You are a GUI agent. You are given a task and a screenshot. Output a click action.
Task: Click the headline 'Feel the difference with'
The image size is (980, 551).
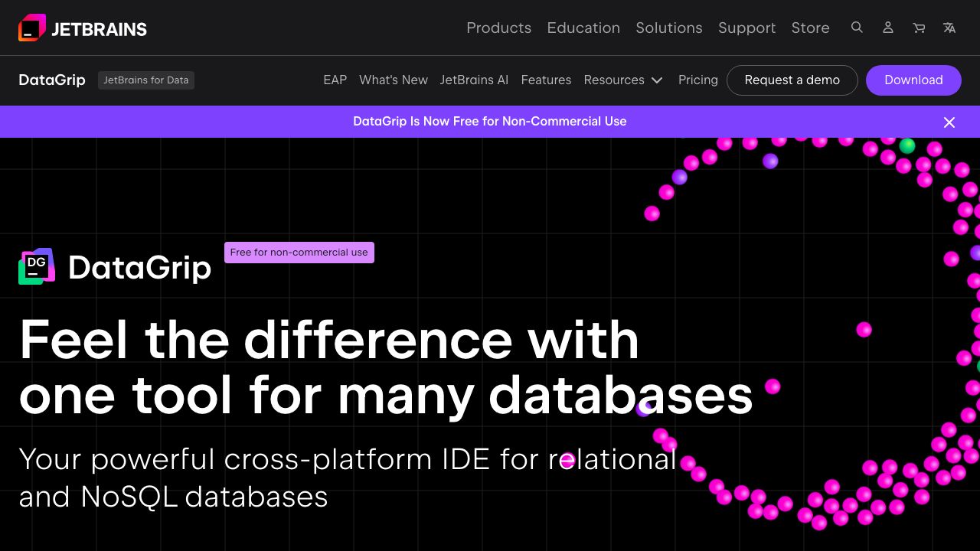tap(329, 339)
